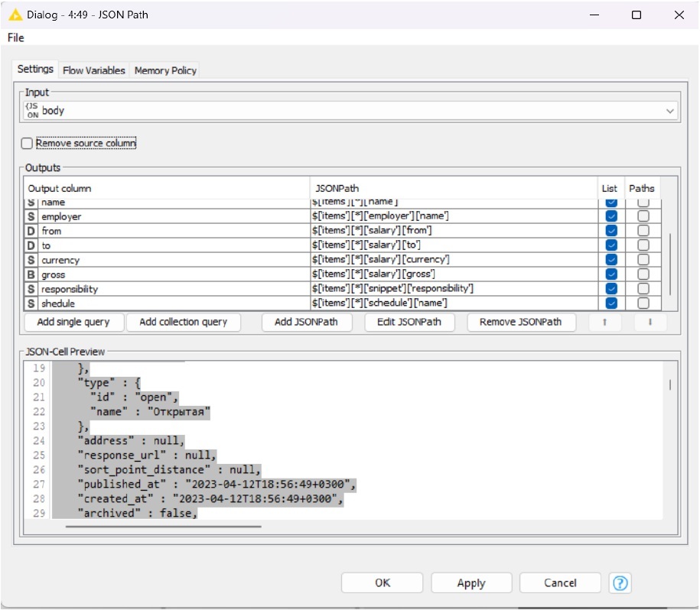
Task: Click the move row down arrow
Action: [x=650, y=322]
